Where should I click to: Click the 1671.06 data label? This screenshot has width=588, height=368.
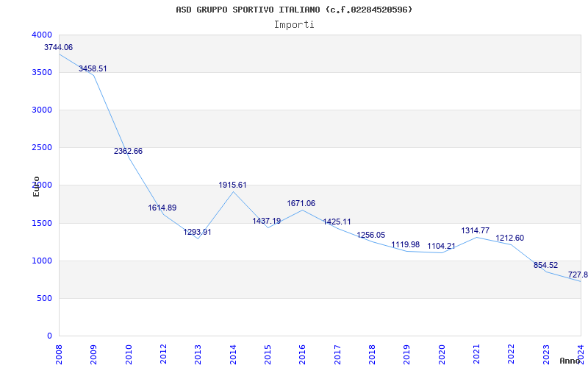pos(301,203)
